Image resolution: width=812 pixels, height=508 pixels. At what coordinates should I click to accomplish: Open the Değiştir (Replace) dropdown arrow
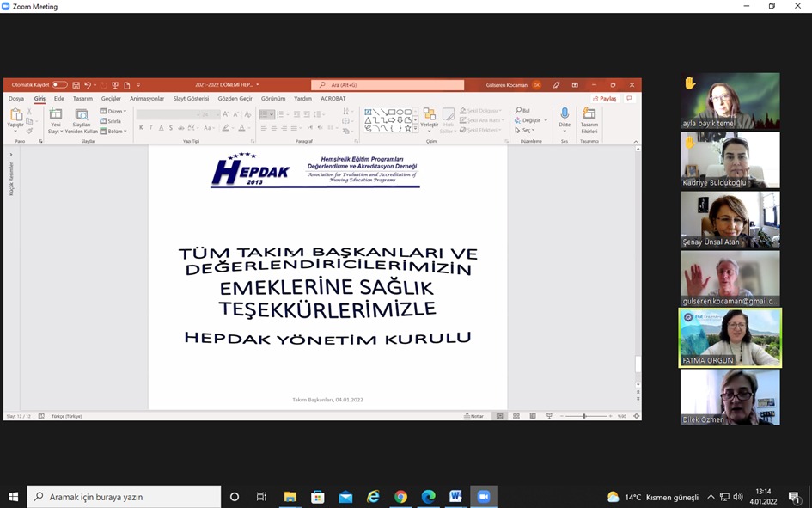click(545, 120)
